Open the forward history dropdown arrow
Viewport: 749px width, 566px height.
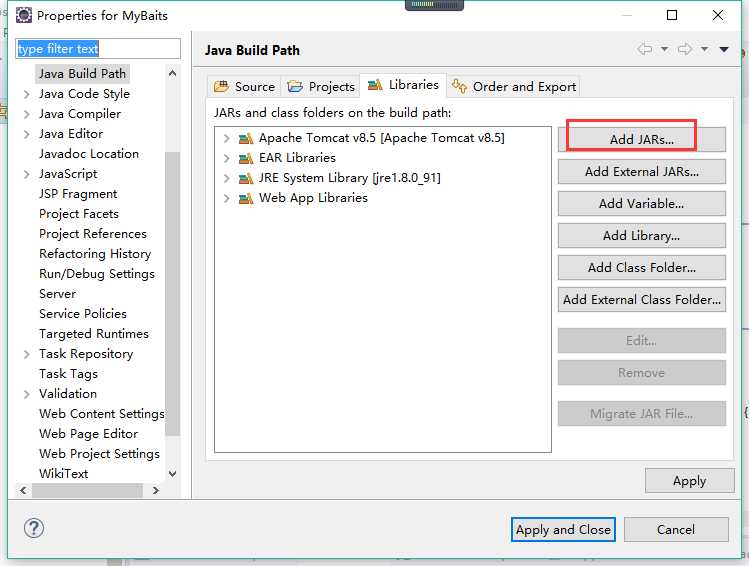click(x=704, y=49)
